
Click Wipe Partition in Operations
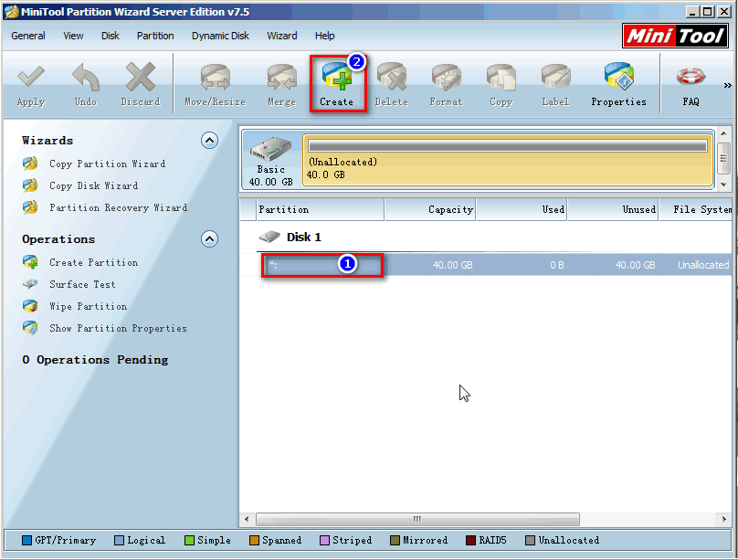tap(88, 307)
